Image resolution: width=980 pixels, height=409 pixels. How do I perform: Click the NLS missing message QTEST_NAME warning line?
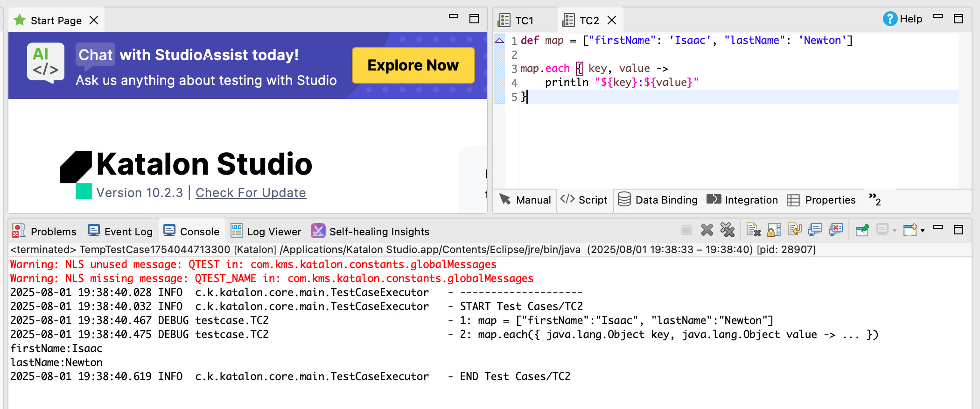(x=272, y=278)
